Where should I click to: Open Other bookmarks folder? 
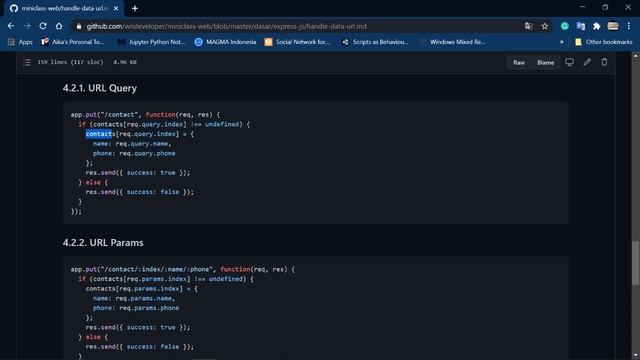pos(603,42)
